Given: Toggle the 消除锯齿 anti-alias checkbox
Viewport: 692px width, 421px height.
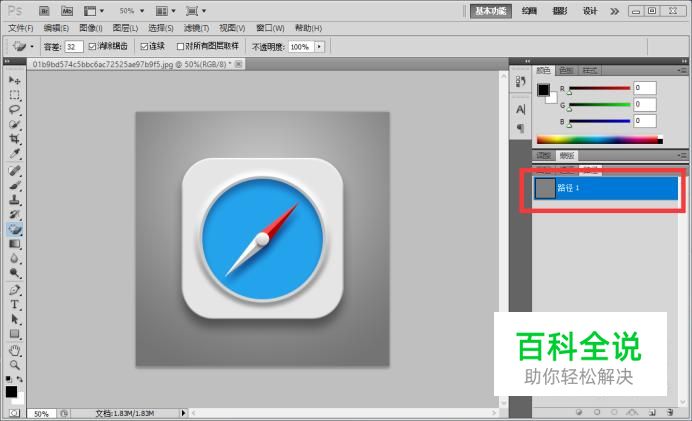Looking at the screenshot, I should [92, 46].
